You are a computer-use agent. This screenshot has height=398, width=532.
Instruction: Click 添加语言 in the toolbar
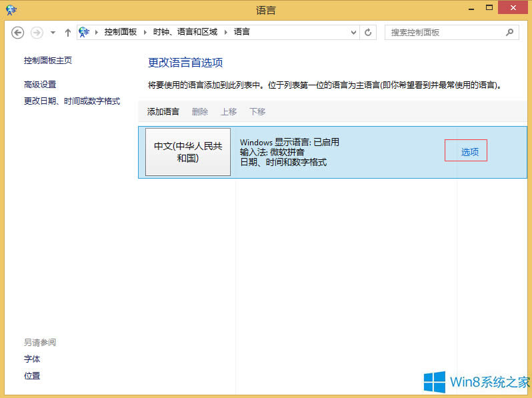point(163,111)
